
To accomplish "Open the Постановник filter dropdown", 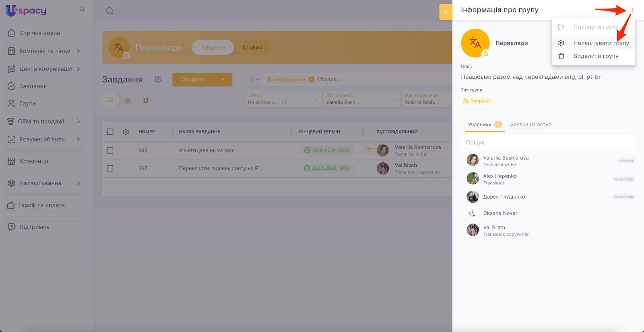I will coord(361,99).
